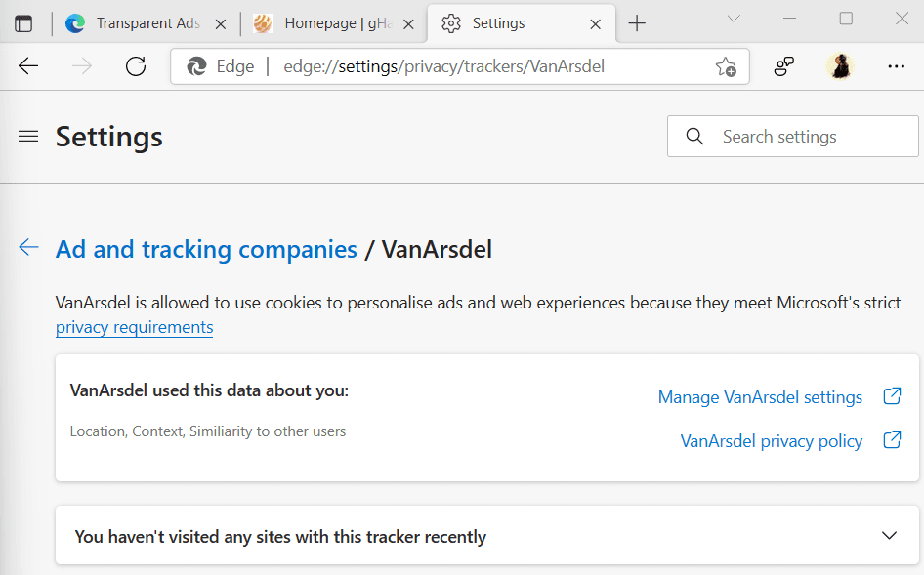Return to Ad and tracking companies via blue arrow
924x575 pixels.
28,248
